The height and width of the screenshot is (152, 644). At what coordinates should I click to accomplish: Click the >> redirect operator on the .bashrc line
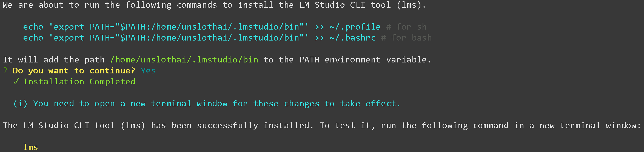click(319, 38)
